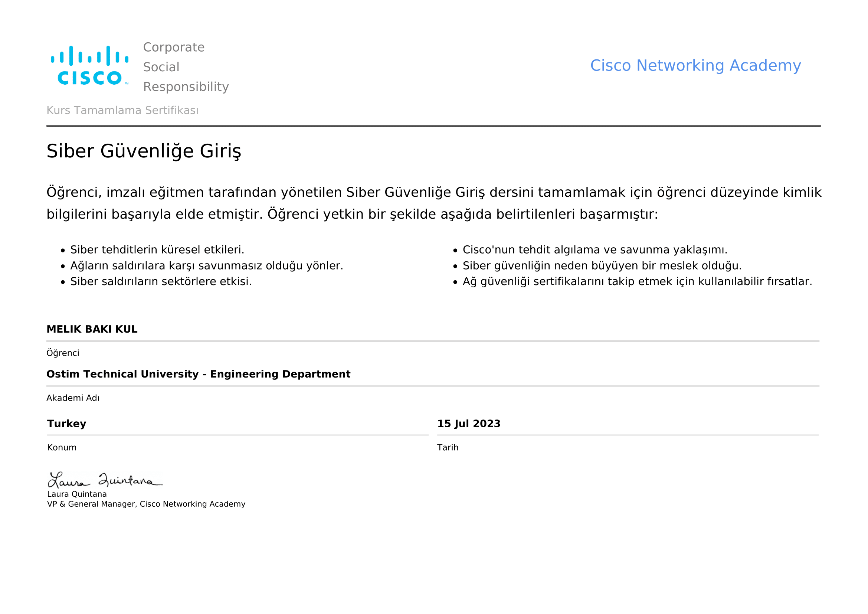
Task: Click Laura Quintana's handwritten signature
Action: (105, 480)
